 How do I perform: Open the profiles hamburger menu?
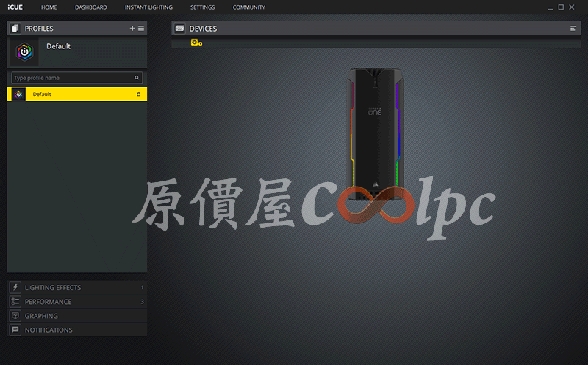click(x=141, y=28)
